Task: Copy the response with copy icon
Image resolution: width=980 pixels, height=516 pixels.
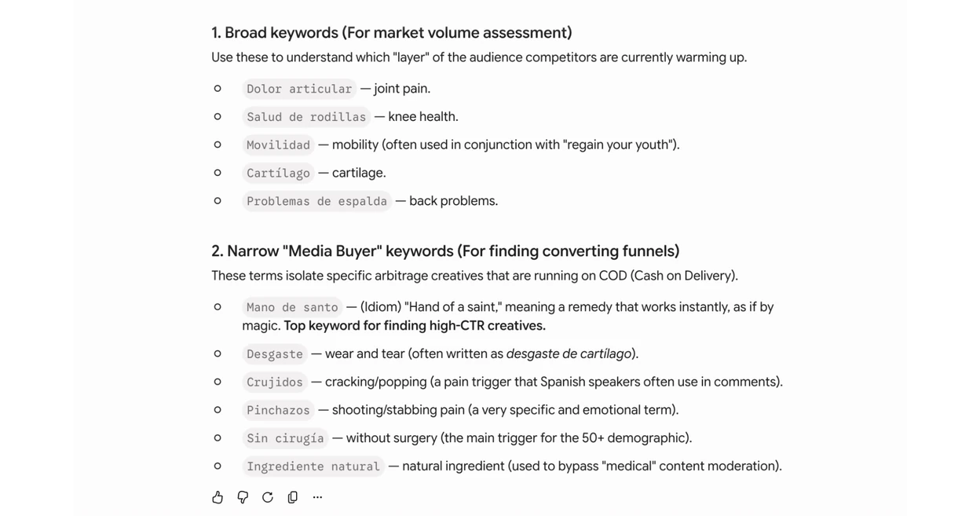Action: pyautogui.click(x=293, y=497)
